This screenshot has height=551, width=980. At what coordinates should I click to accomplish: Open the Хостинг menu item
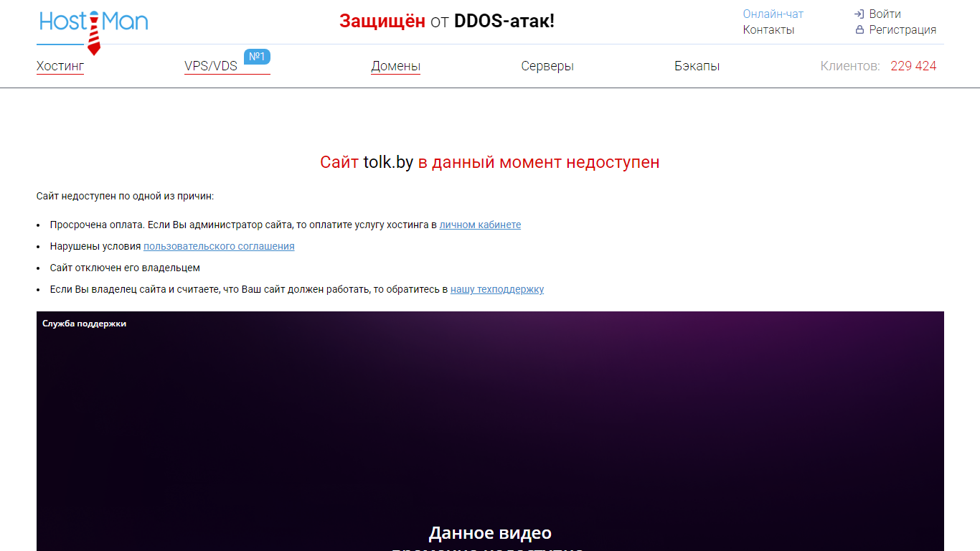click(60, 66)
